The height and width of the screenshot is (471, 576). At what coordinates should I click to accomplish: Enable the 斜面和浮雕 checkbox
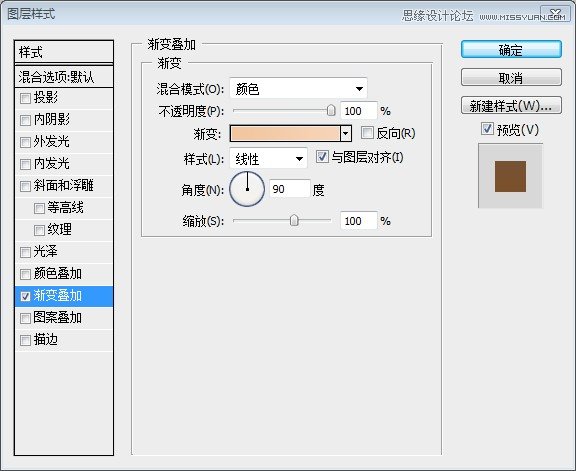(25, 186)
